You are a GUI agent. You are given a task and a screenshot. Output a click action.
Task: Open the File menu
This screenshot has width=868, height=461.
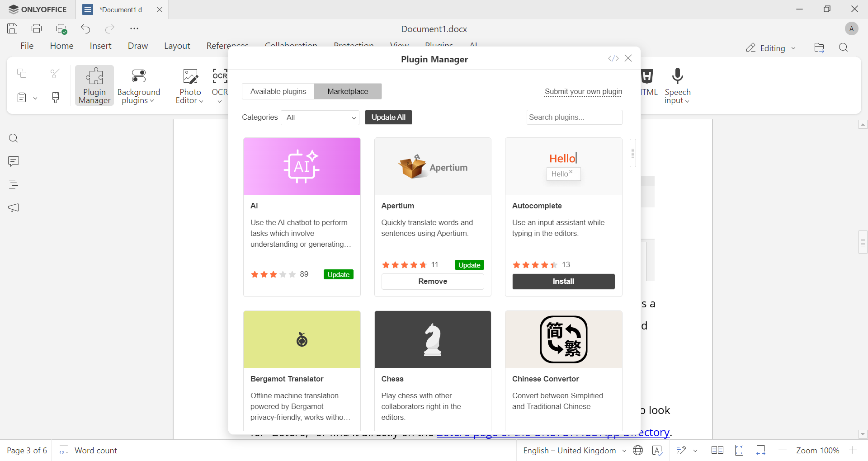(x=27, y=46)
